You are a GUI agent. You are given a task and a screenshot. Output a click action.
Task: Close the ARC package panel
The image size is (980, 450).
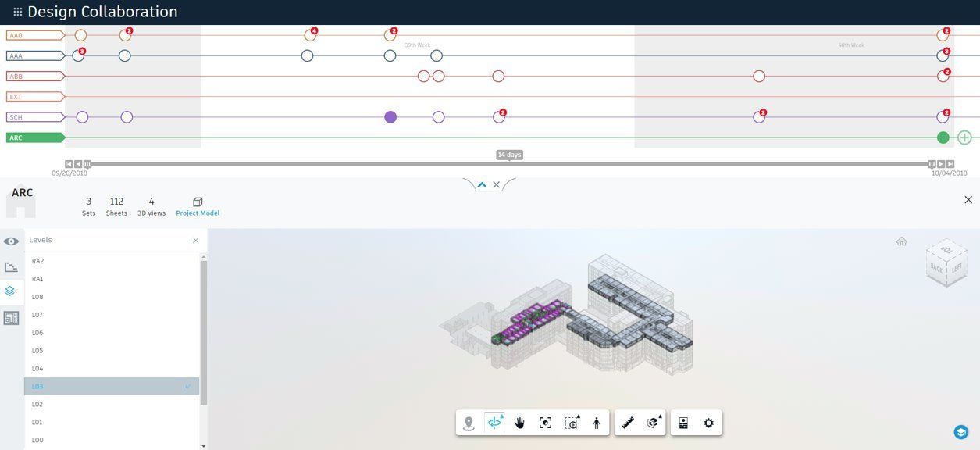pyautogui.click(x=968, y=200)
